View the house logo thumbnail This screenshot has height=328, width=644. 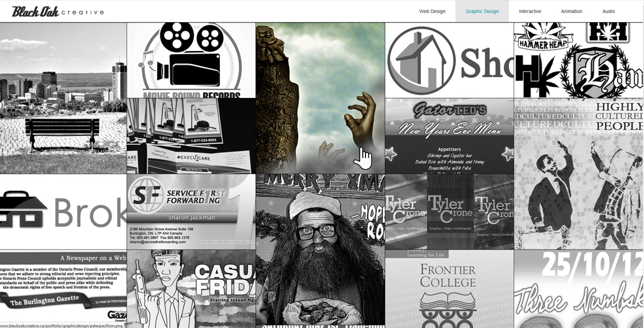click(450, 60)
